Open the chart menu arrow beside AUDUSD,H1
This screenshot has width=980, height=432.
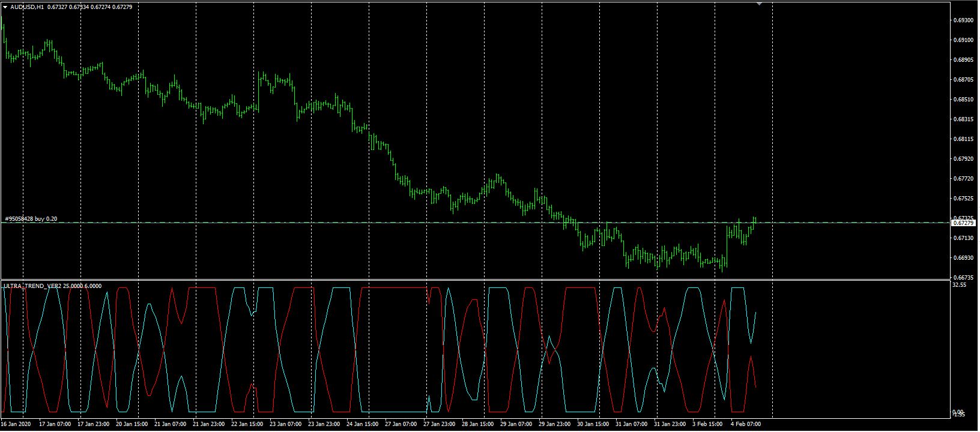pos(5,7)
